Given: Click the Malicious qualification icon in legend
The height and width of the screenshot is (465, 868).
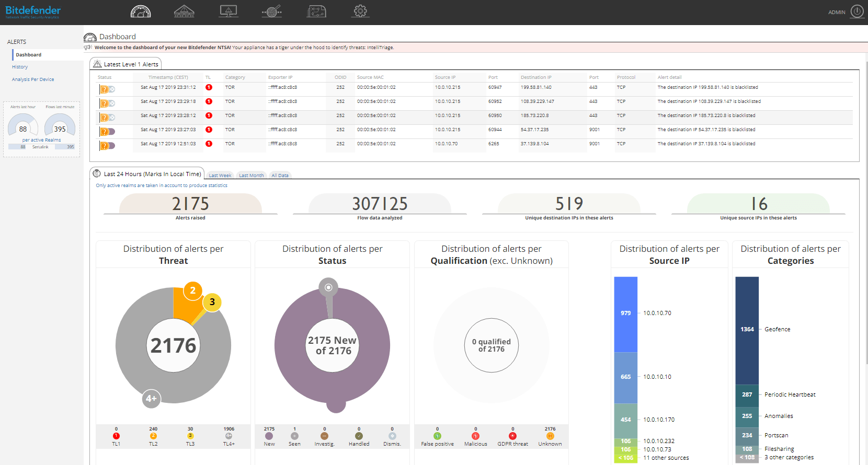Looking at the screenshot, I should click(475, 436).
